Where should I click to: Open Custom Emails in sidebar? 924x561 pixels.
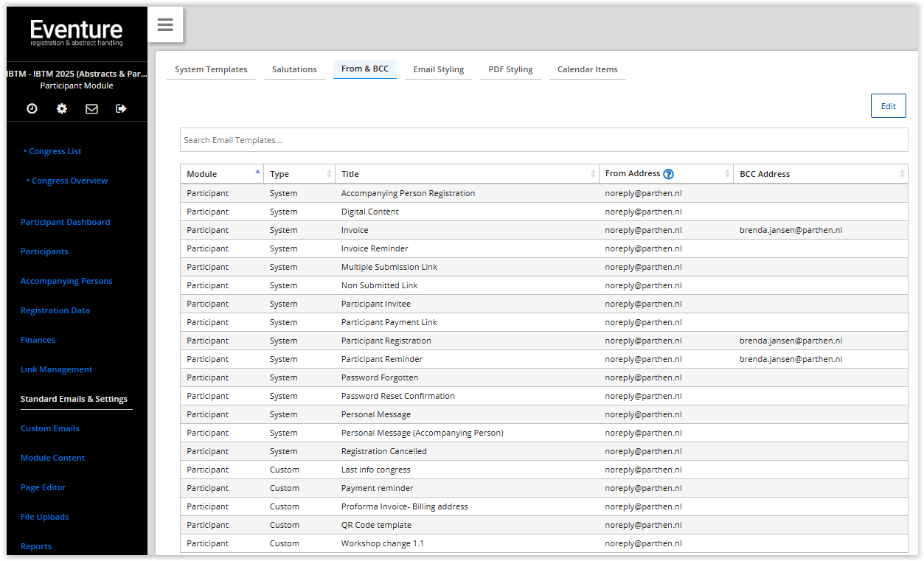coord(50,428)
